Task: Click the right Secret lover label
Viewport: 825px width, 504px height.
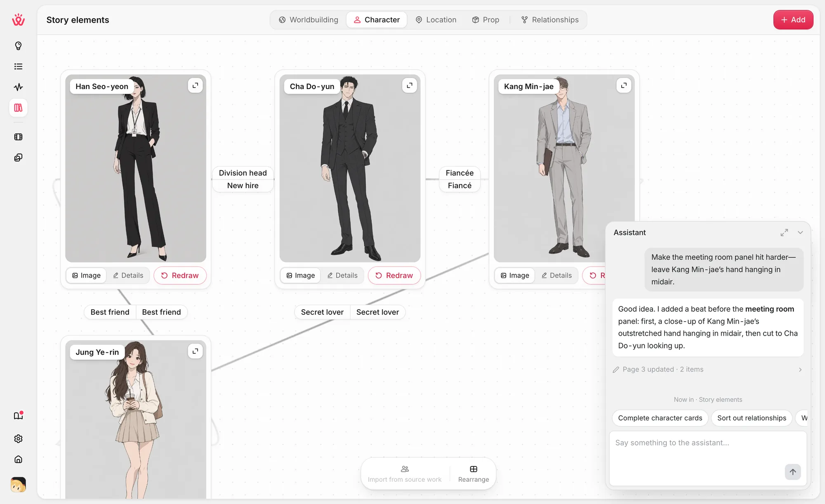Action: tap(377, 312)
